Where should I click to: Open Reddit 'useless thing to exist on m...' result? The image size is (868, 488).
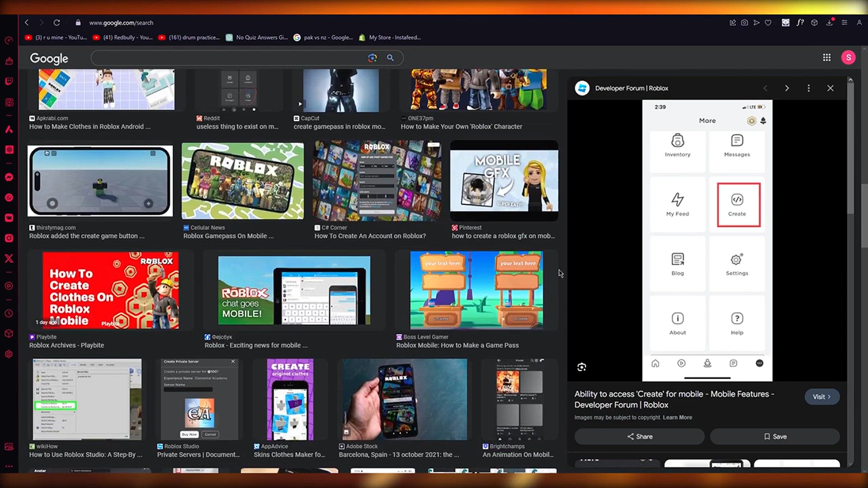tap(237, 127)
